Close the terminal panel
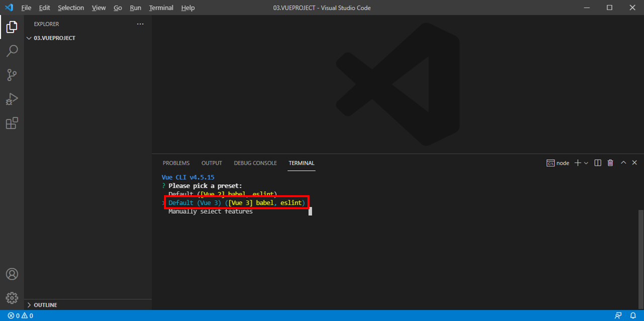Image resolution: width=644 pixels, height=321 pixels. tap(634, 163)
